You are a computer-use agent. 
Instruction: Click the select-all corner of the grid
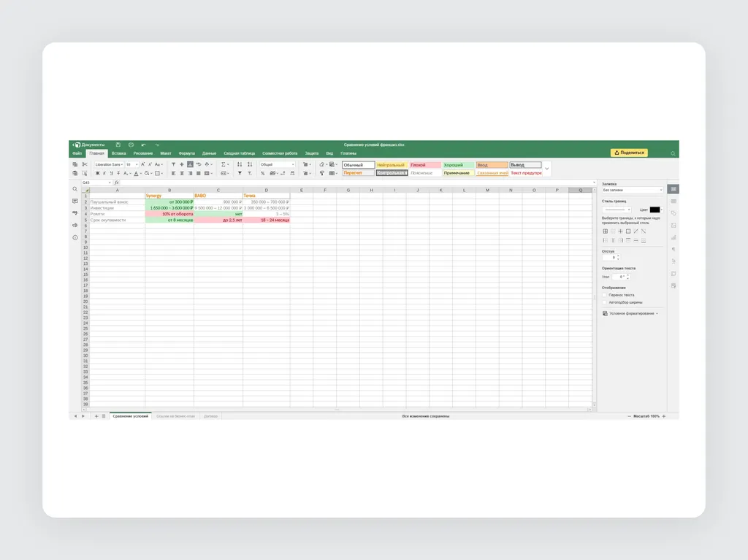click(86, 190)
